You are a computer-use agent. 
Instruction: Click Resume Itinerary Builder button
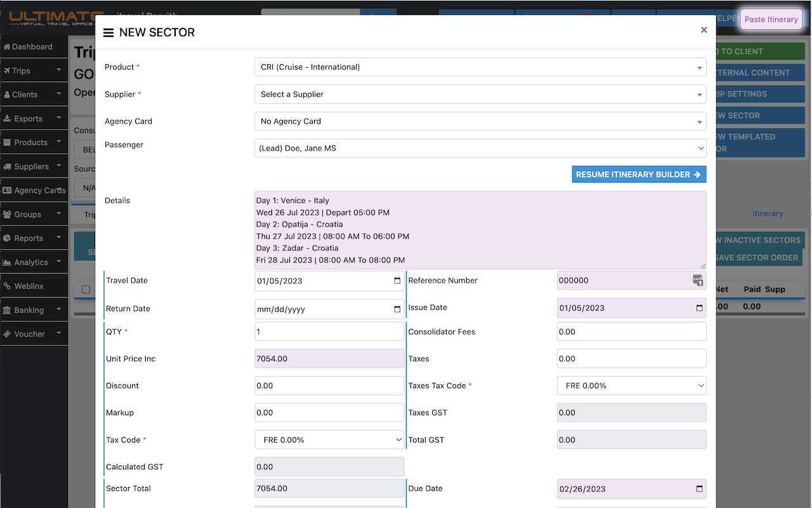(x=638, y=175)
